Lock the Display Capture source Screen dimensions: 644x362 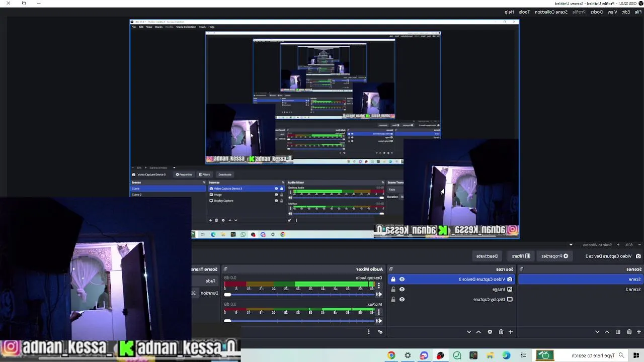click(x=393, y=299)
